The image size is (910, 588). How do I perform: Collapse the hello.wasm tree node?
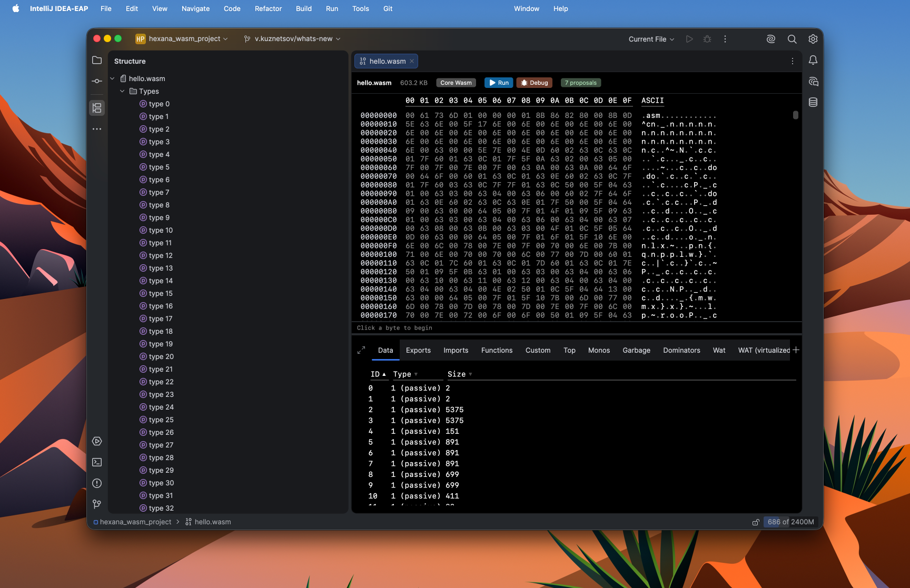[x=112, y=78]
